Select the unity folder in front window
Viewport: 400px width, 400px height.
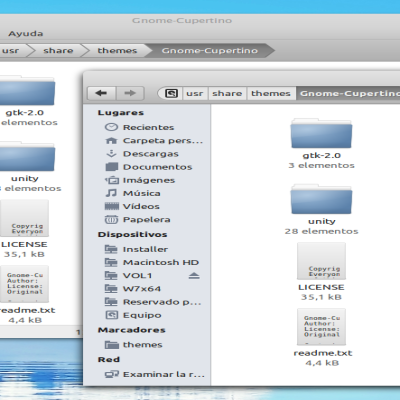[321, 199]
